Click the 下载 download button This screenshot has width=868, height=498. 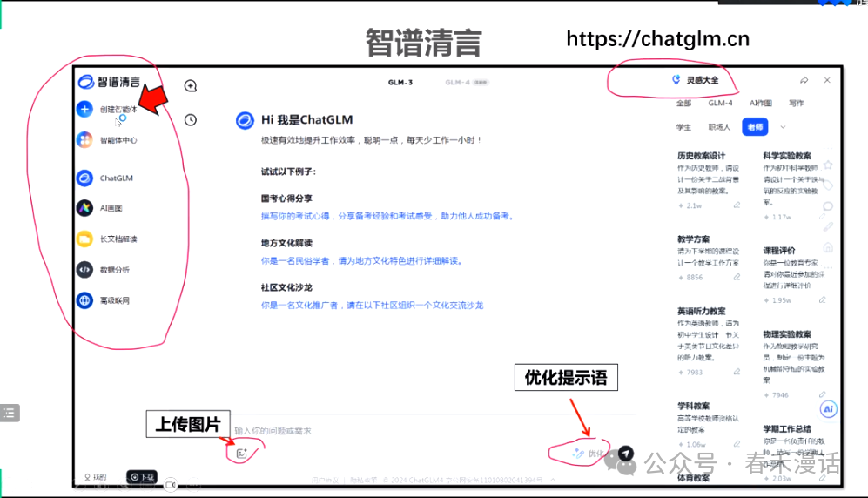point(142,477)
